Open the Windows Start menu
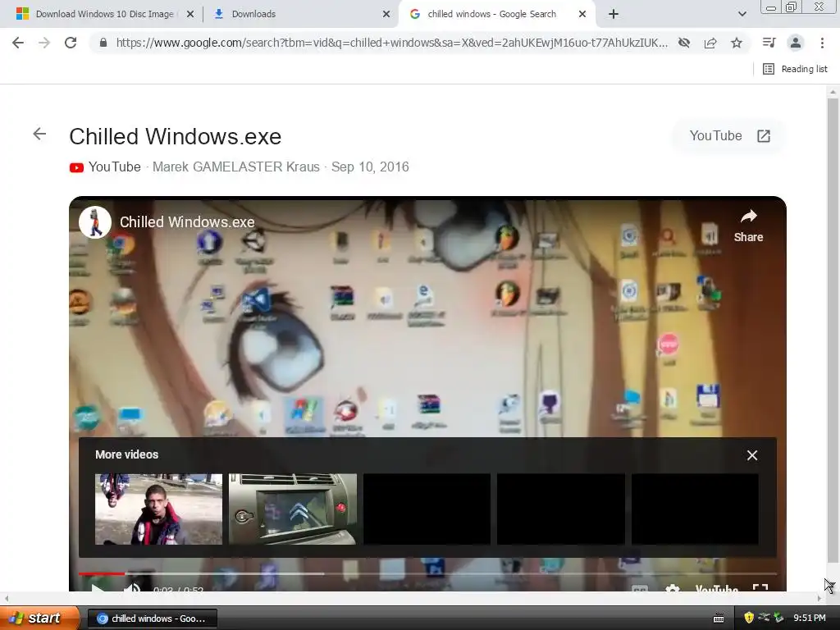The image size is (840, 630). point(39,619)
